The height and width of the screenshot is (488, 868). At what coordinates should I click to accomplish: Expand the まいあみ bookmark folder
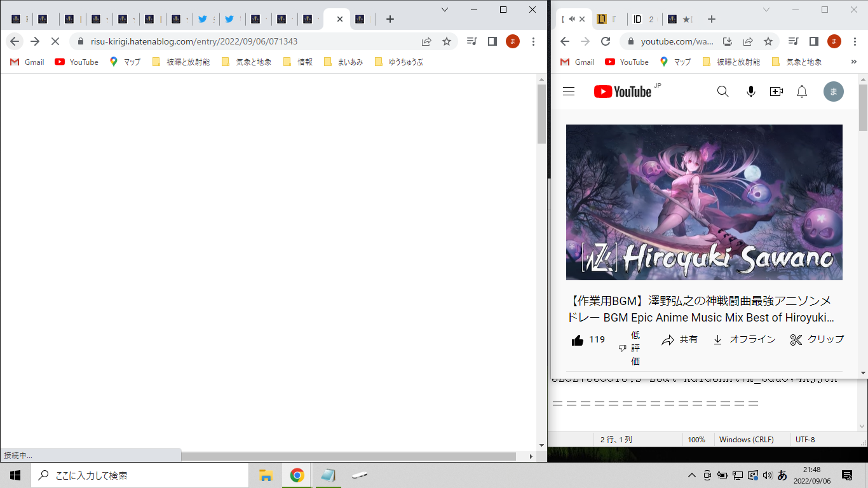point(343,62)
